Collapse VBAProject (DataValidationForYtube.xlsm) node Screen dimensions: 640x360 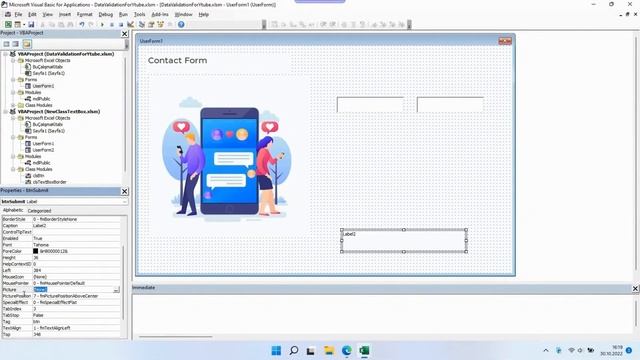(x=5, y=54)
